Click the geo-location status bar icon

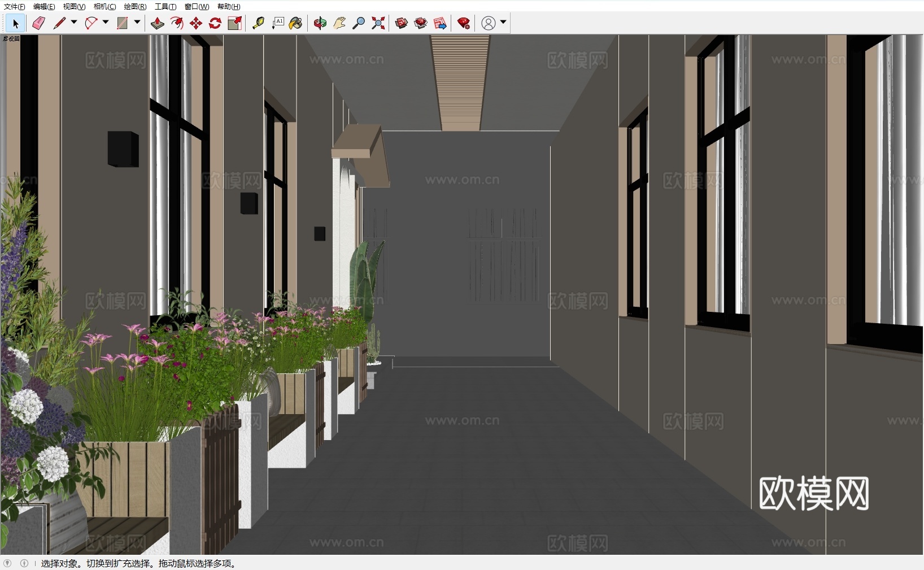pos(7,563)
